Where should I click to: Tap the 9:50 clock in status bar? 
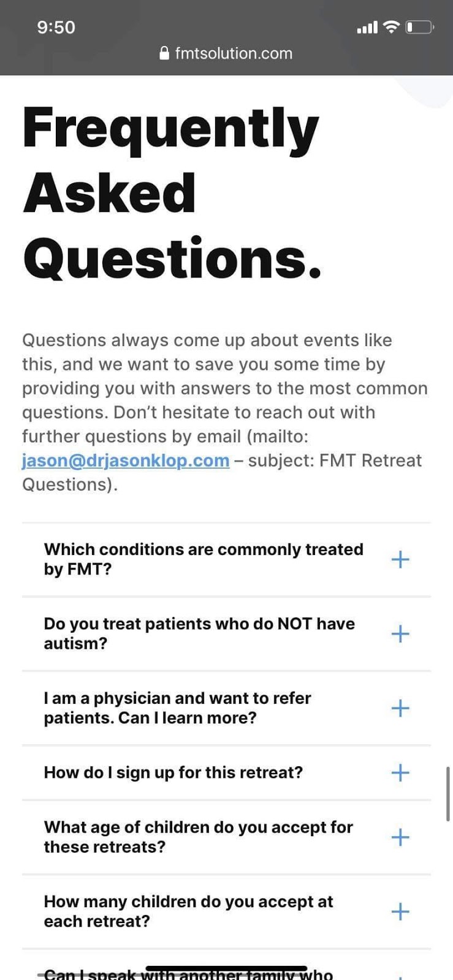coord(56,28)
